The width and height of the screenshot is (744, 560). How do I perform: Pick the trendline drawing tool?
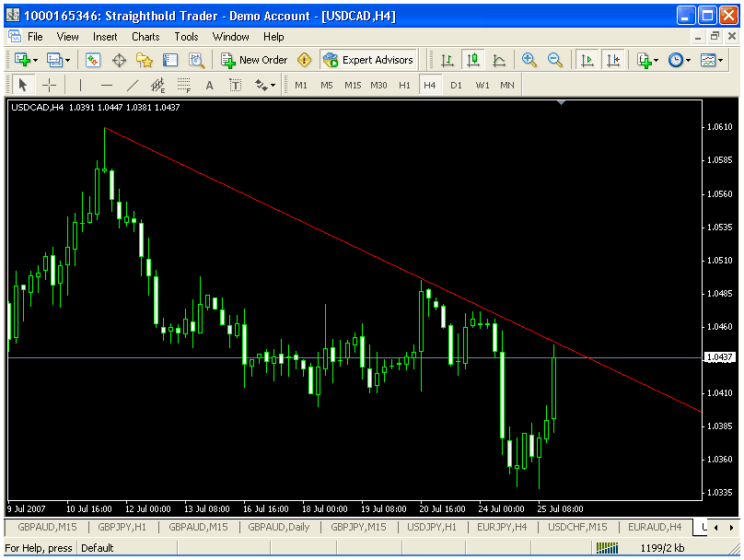pos(132,86)
